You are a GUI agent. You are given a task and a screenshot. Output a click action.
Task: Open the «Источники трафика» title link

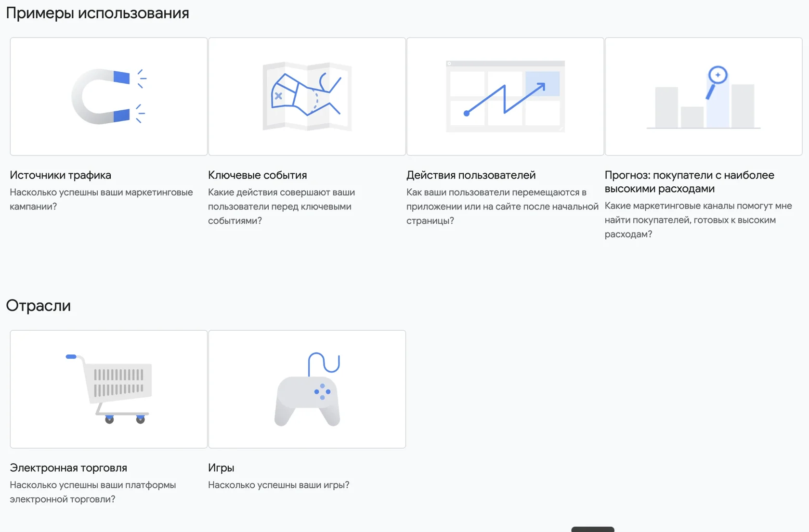61,175
